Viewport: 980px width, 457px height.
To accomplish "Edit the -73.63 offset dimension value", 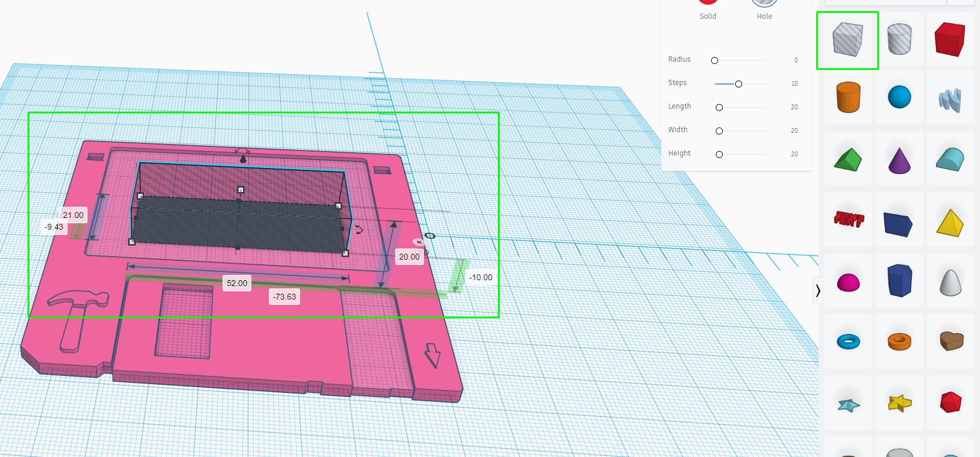I will (x=285, y=297).
